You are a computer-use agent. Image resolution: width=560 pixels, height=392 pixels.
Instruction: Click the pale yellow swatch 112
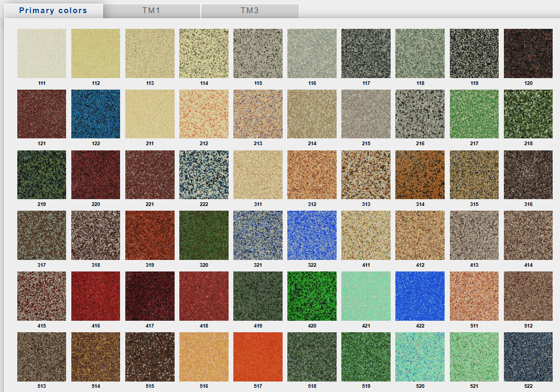pyautogui.click(x=95, y=53)
